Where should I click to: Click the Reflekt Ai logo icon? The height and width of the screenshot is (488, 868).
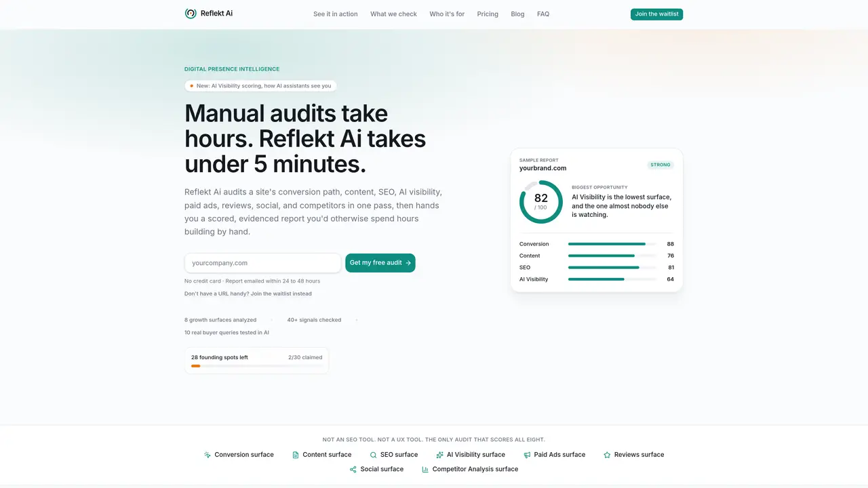coord(191,14)
